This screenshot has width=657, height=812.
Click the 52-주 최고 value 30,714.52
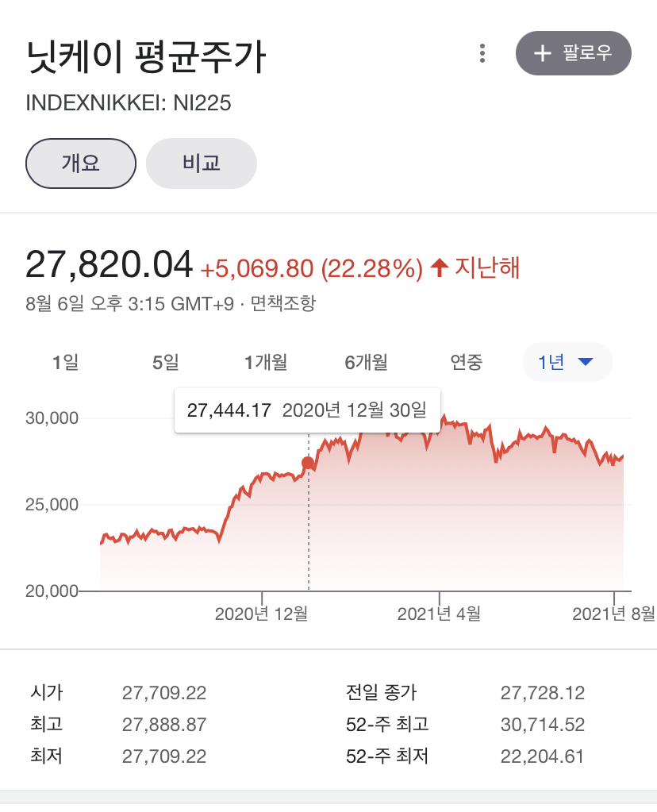(x=543, y=725)
